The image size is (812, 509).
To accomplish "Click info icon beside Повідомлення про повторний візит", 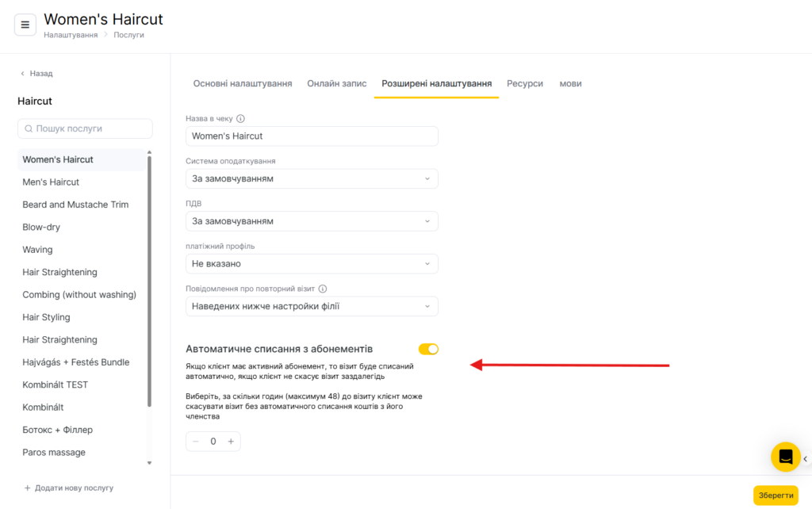I will (323, 289).
